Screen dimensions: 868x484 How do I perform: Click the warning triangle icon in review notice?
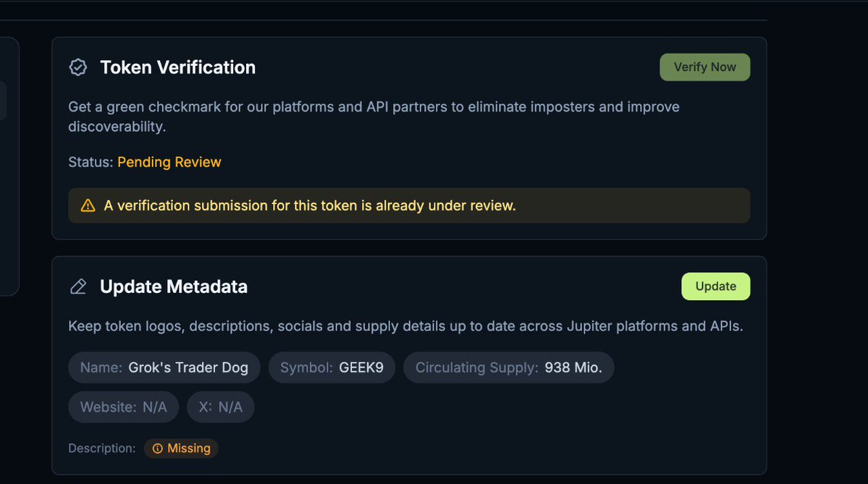pos(88,205)
